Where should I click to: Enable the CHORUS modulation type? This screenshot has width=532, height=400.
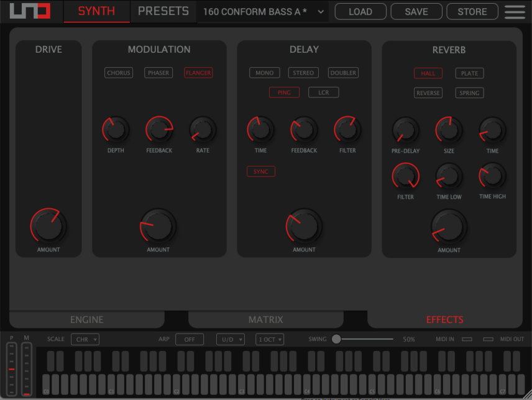(x=119, y=73)
